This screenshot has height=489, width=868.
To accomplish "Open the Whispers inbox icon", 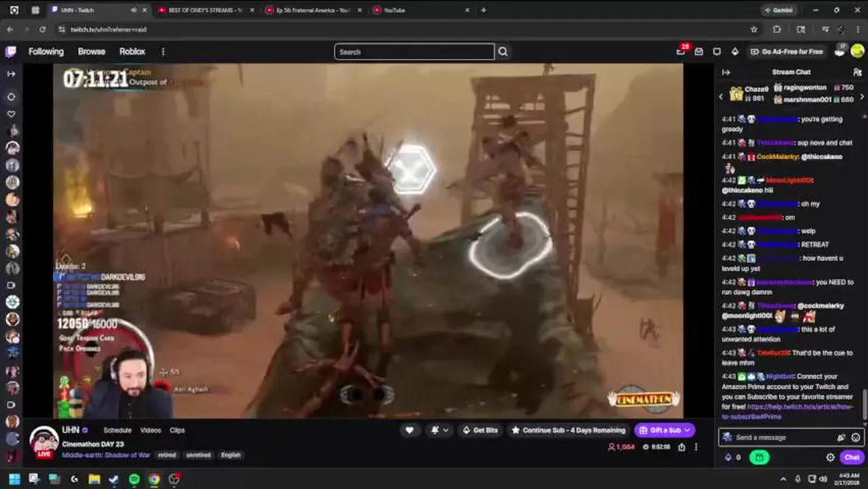I will 699,52.
